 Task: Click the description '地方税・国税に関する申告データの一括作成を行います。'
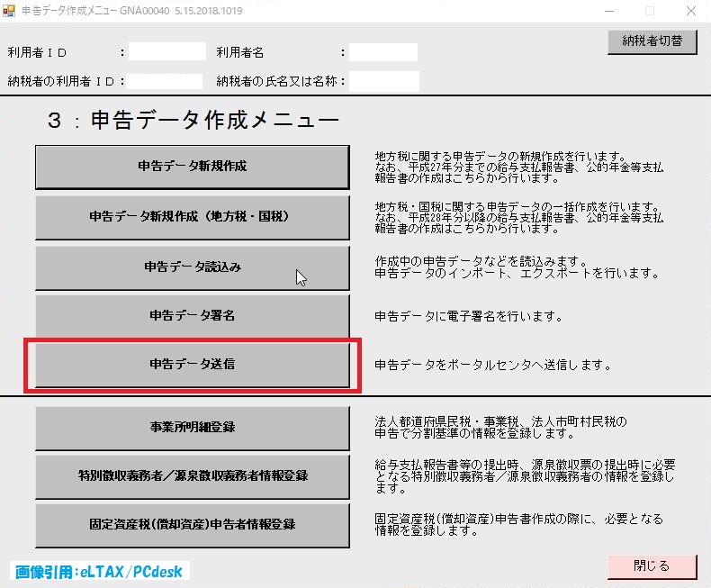517,207
